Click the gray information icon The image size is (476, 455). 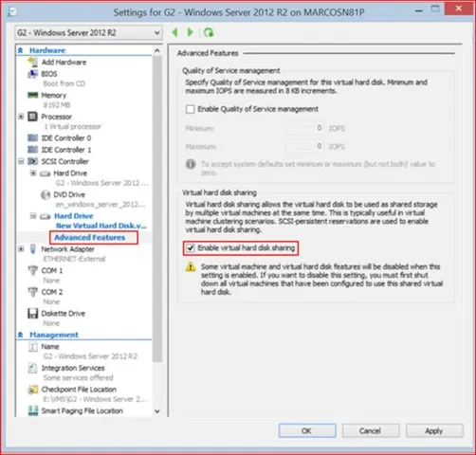(191, 164)
